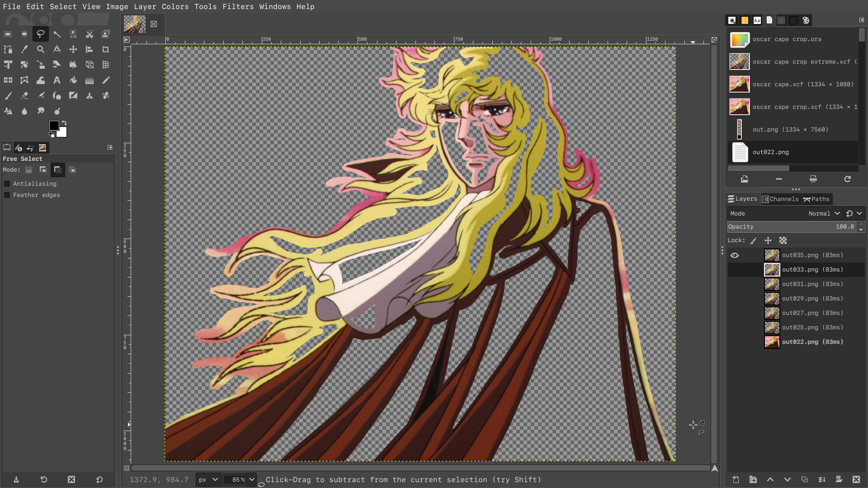This screenshot has width=868, height=488.
Task: Create a new layer button
Action: pyautogui.click(x=736, y=479)
